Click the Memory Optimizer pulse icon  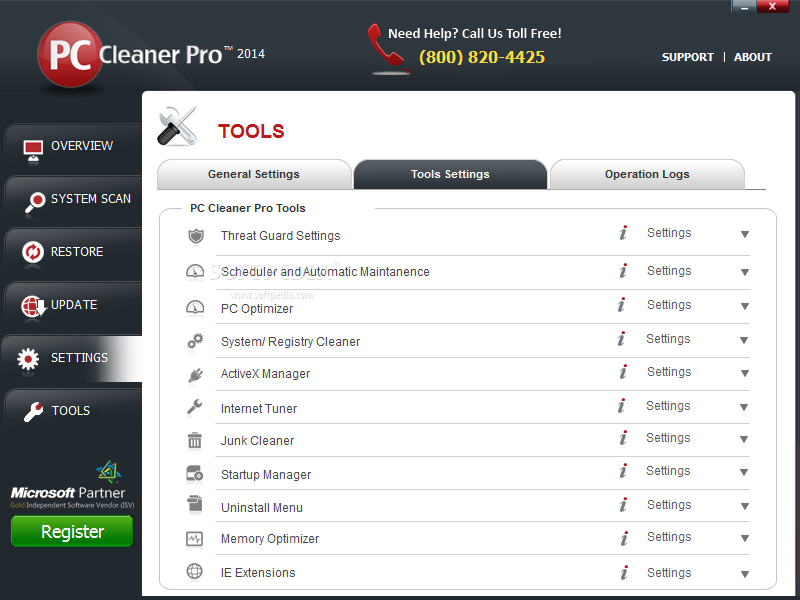(194, 539)
